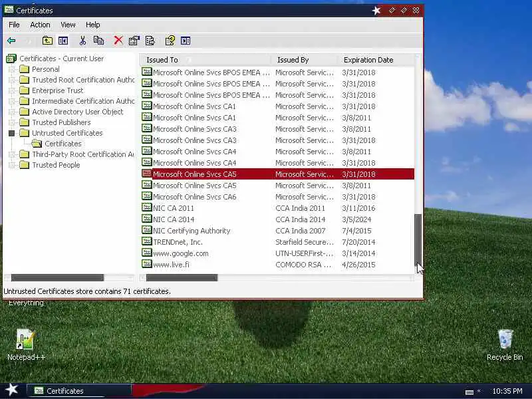Open the Notepad++ desktop shortcut icon
The height and width of the screenshot is (399, 532).
point(25,340)
